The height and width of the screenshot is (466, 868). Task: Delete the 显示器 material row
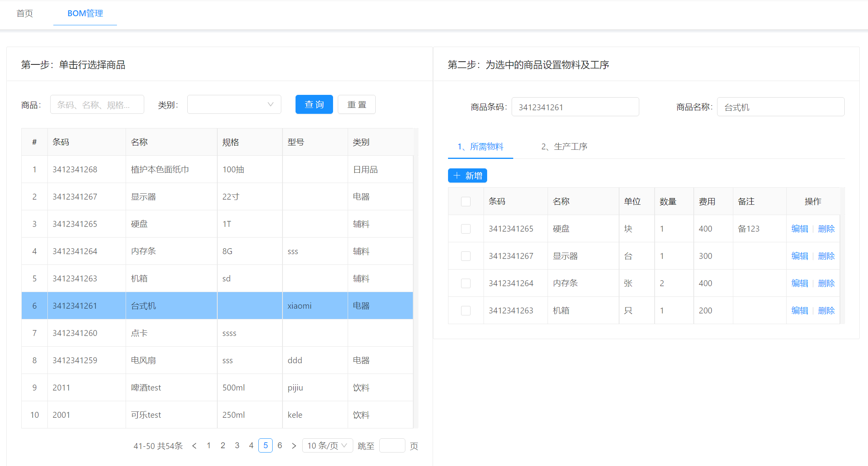pos(826,256)
